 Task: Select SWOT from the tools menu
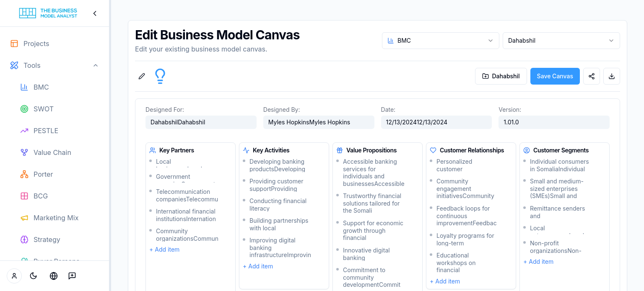click(43, 109)
